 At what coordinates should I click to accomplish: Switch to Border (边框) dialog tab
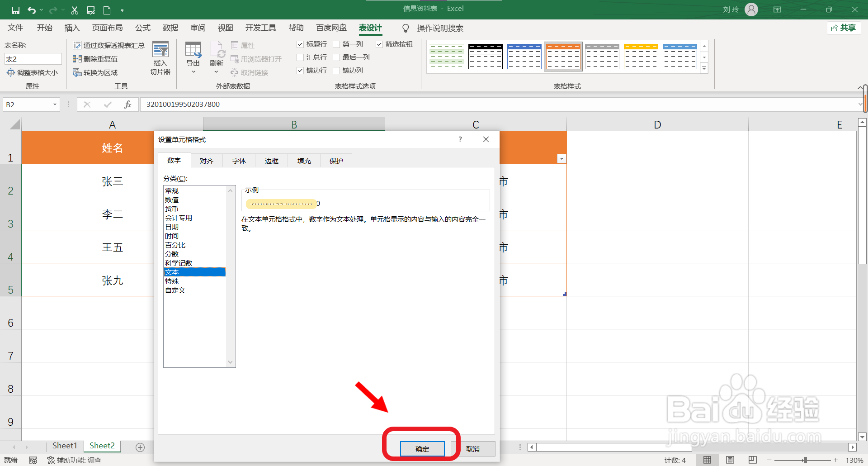pos(272,161)
